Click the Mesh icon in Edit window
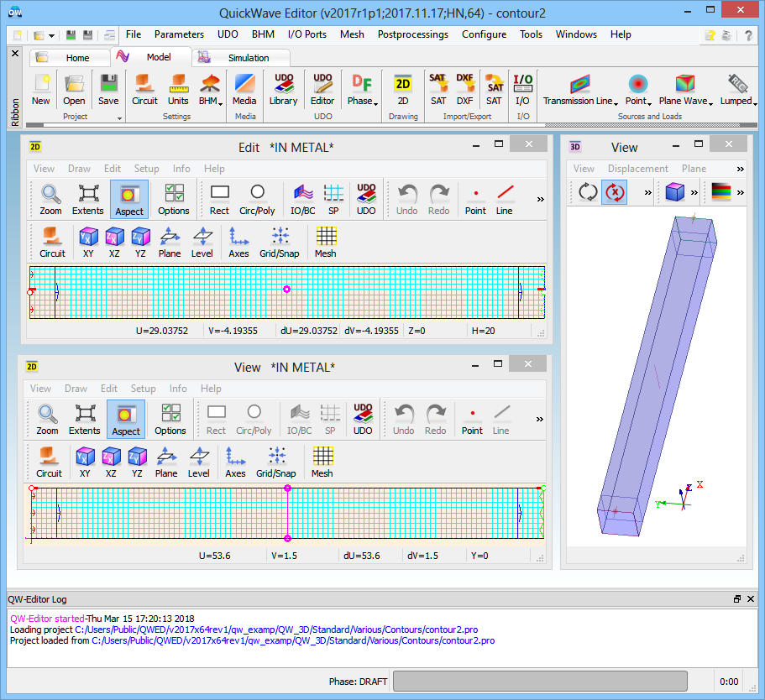 325,243
